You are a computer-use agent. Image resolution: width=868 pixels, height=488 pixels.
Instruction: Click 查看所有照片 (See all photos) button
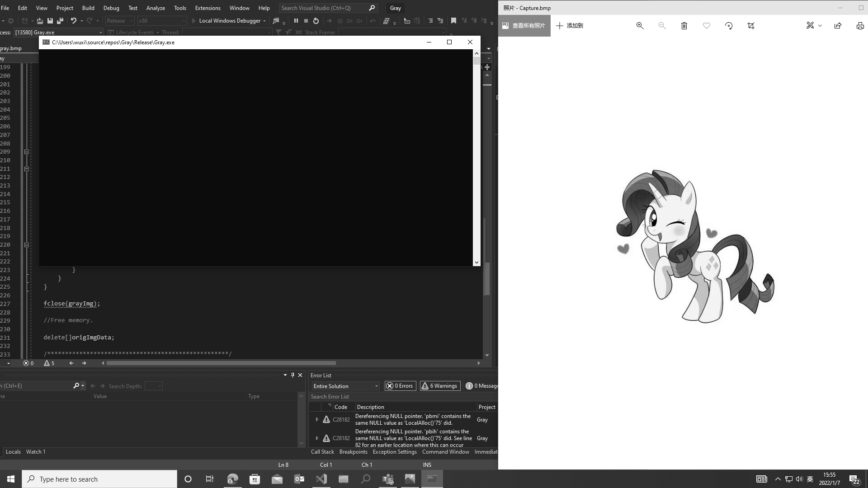click(524, 26)
